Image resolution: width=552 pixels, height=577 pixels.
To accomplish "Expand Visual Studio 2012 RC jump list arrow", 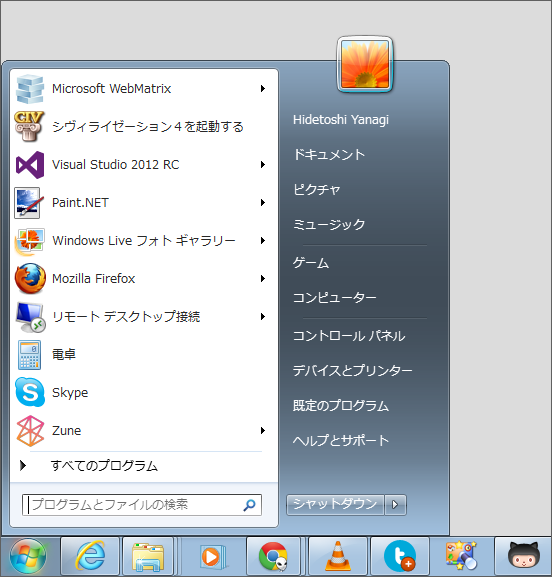I will pos(263,164).
